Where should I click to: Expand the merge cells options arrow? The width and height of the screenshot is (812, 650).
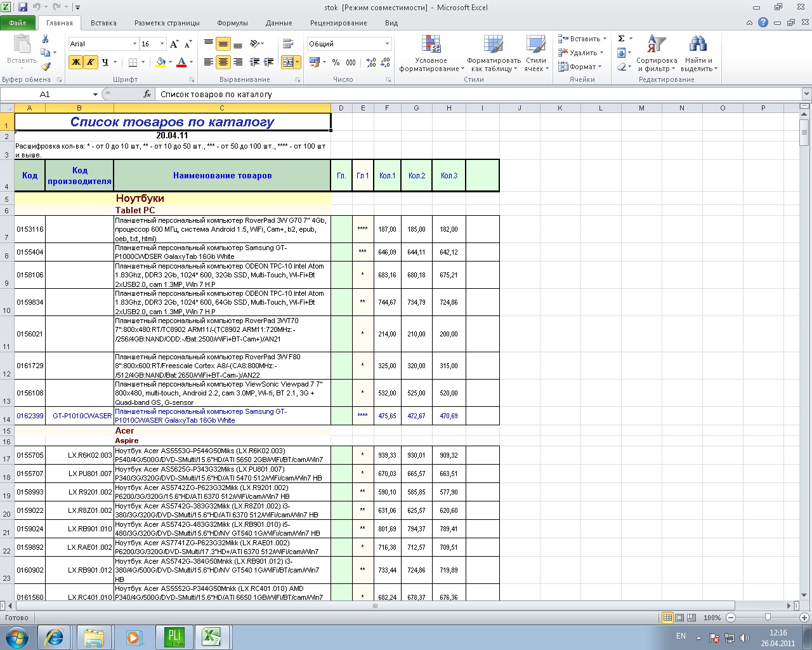click(x=298, y=62)
